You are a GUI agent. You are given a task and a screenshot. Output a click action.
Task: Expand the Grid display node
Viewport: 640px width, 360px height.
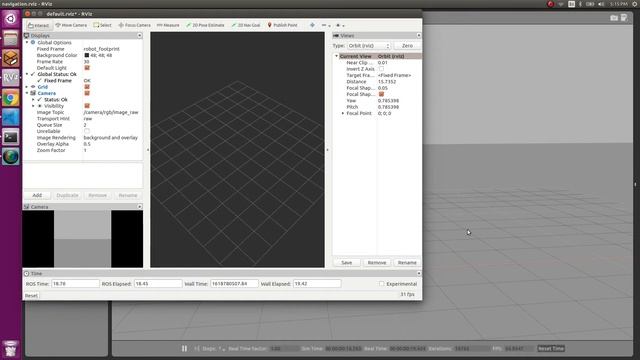pyautogui.click(x=27, y=87)
